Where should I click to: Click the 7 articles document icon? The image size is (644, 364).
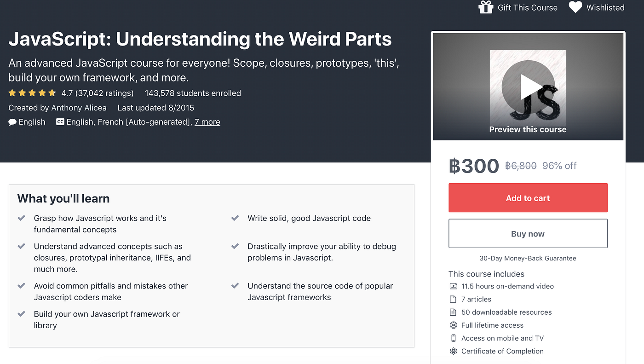(453, 299)
